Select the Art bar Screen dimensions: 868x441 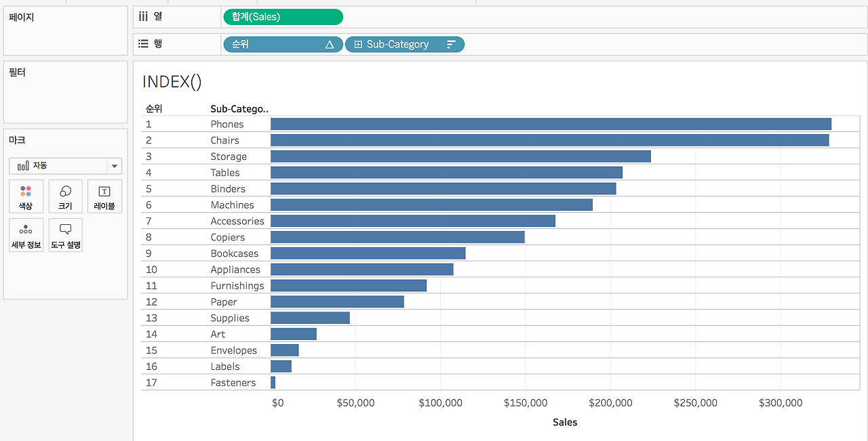coord(294,334)
